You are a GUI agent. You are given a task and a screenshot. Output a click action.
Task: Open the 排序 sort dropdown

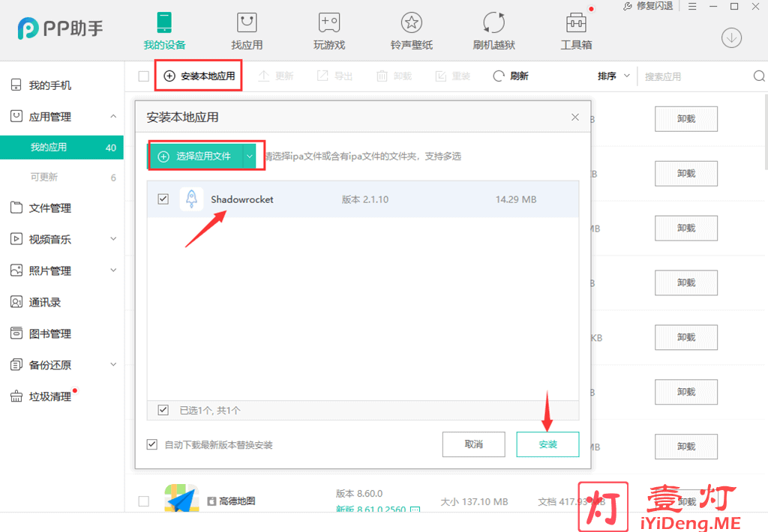click(613, 76)
